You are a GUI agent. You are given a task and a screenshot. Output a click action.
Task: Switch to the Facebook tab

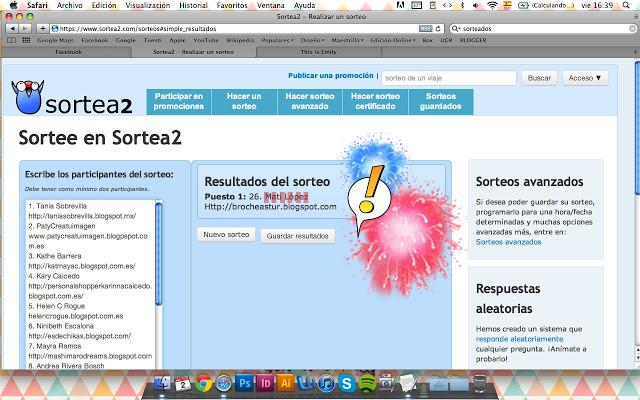68,52
